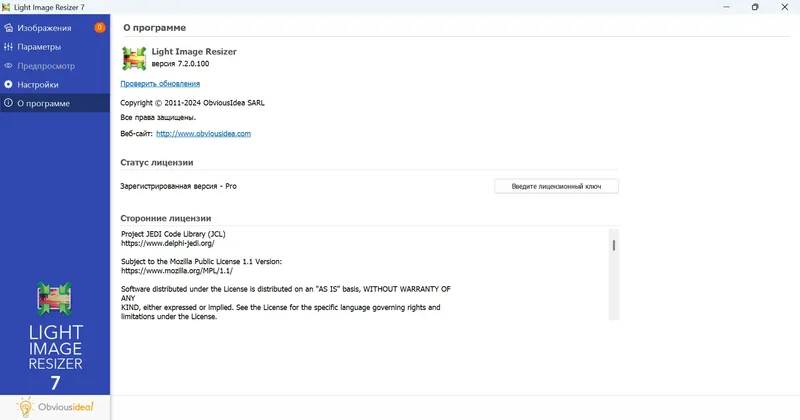Click the mozilla.org MPL URL line

point(175,270)
